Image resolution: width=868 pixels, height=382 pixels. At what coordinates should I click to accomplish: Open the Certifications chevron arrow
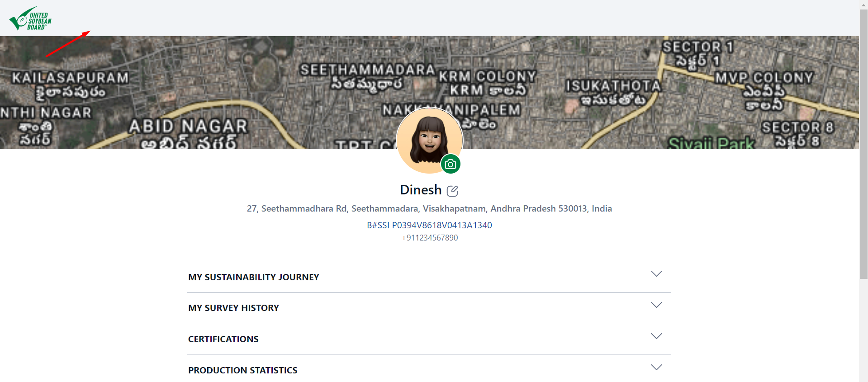656,336
